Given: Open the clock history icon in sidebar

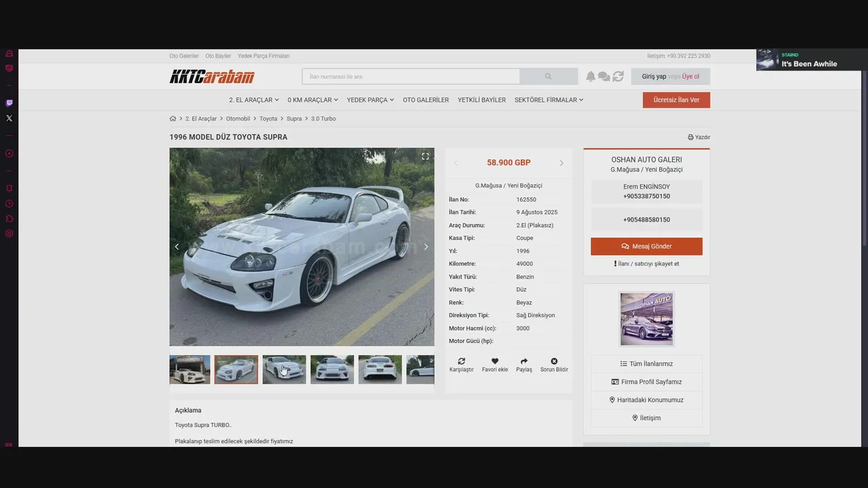Looking at the screenshot, I should pyautogui.click(x=9, y=203).
